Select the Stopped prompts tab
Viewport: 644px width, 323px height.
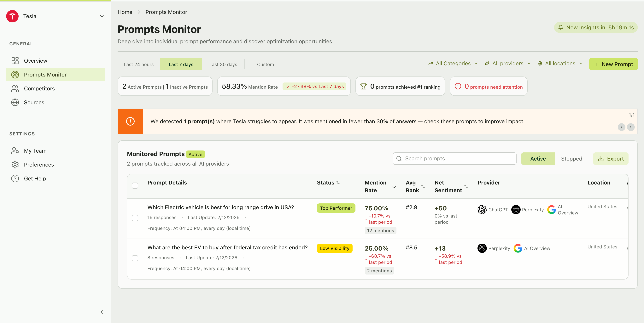coord(572,158)
